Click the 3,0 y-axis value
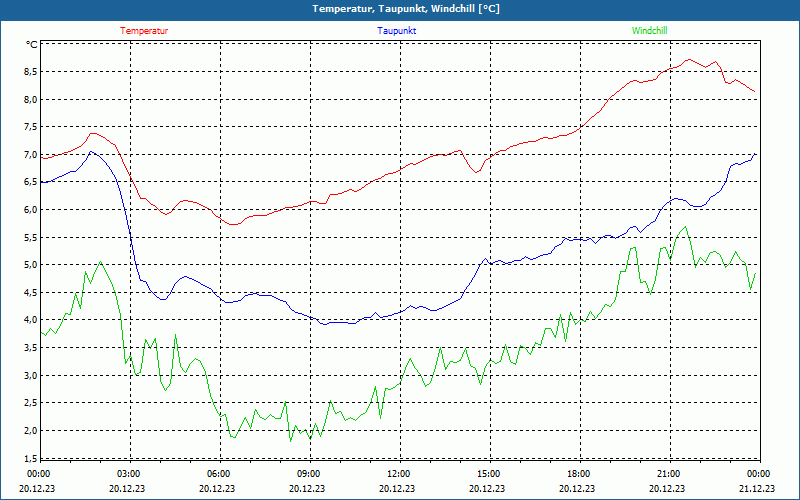800x500 pixels. coord(31,376)
